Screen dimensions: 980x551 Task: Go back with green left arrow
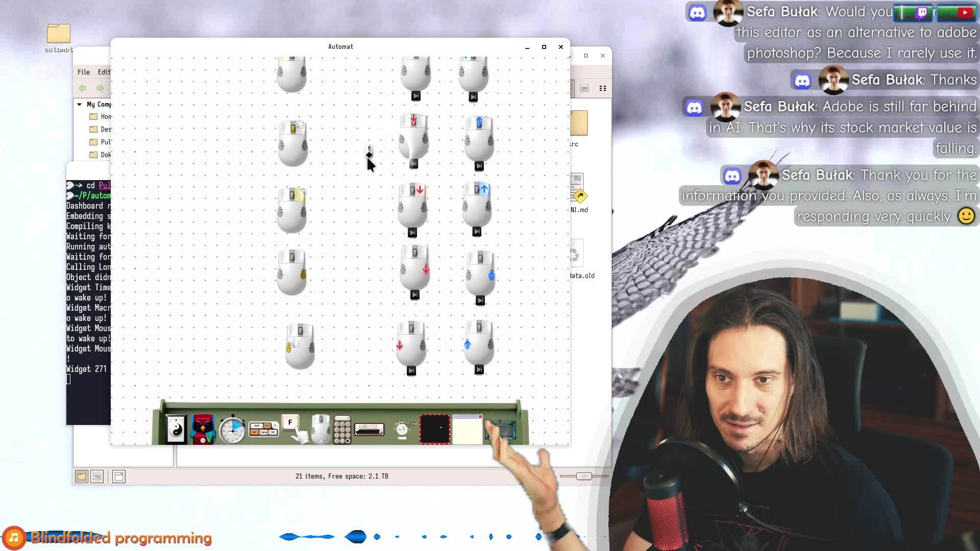tap(83, 88)
